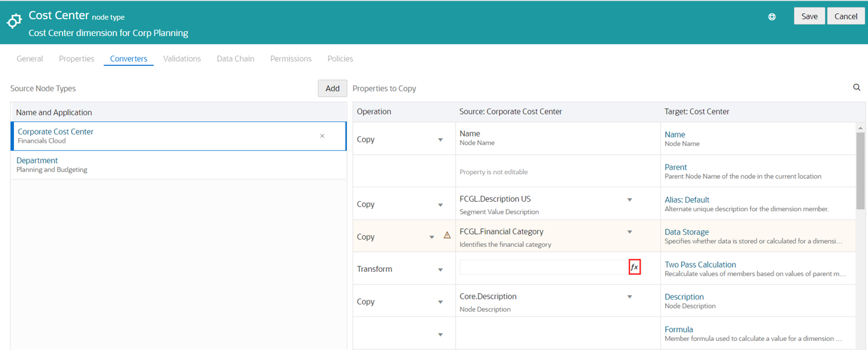Click the warning triangle icon on Data Storage row
This screenshot has height=350, width=868.
pos(447,235)
